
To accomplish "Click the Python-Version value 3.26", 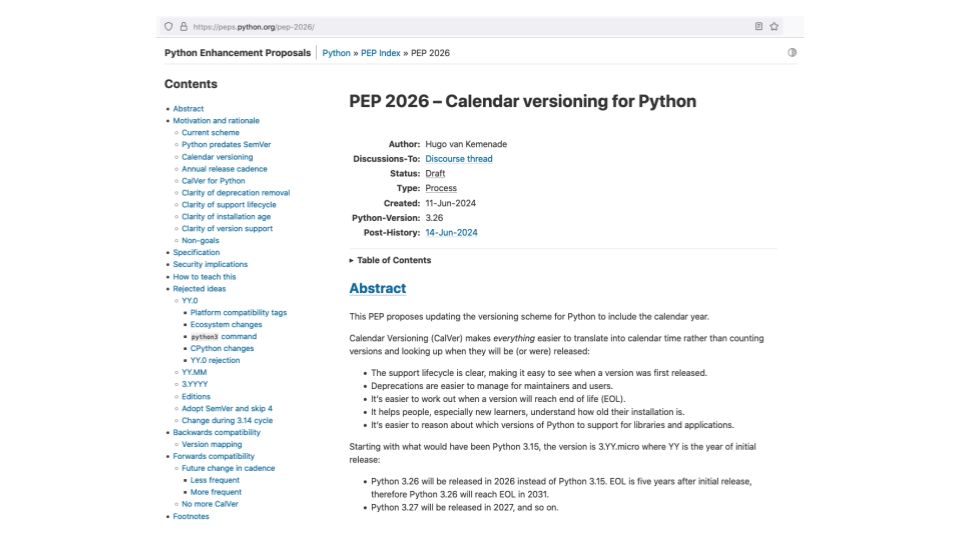I will tap(434, 218).
